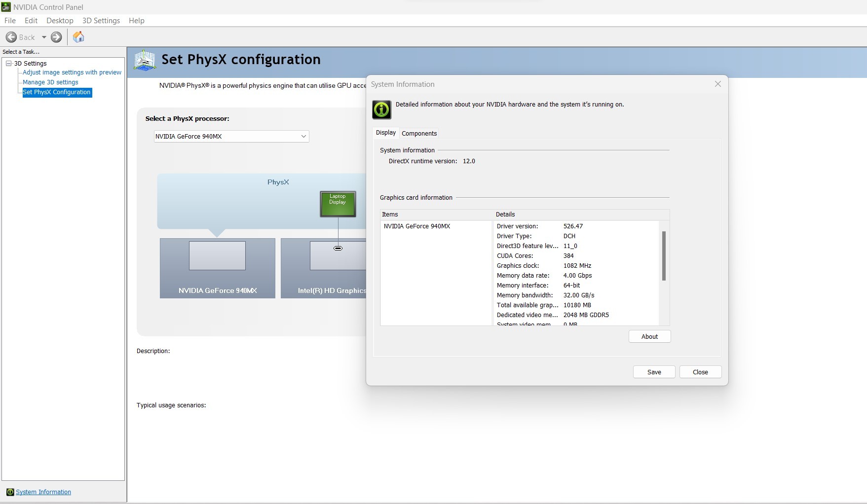Viewport: 867px width, 504px height.
Task: Open the Edit menu
Action: click(x=31, y=21)
